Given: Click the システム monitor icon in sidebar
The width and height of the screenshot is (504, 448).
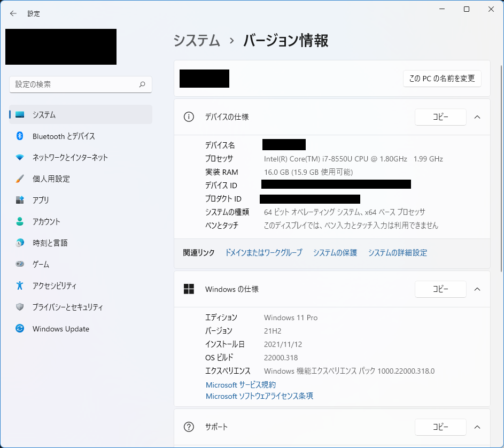Looking at the screenshot, I should tap(20, 114).
